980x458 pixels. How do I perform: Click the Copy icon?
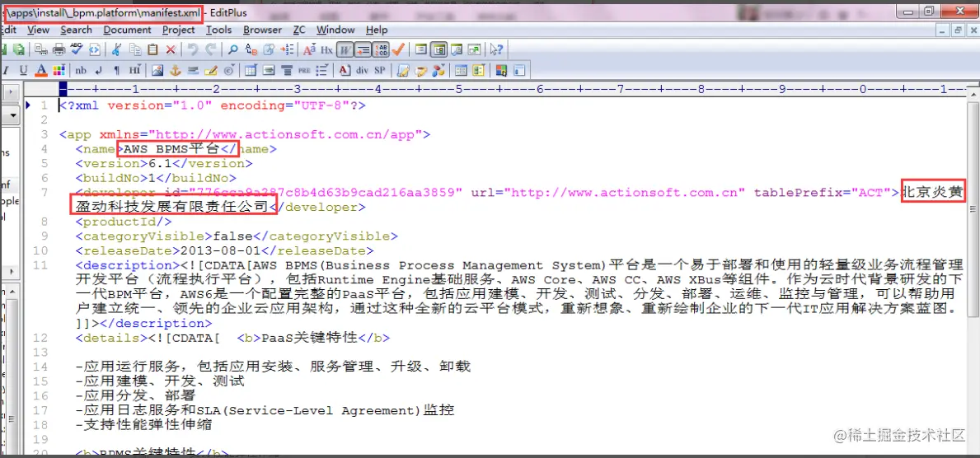[135, 50]
